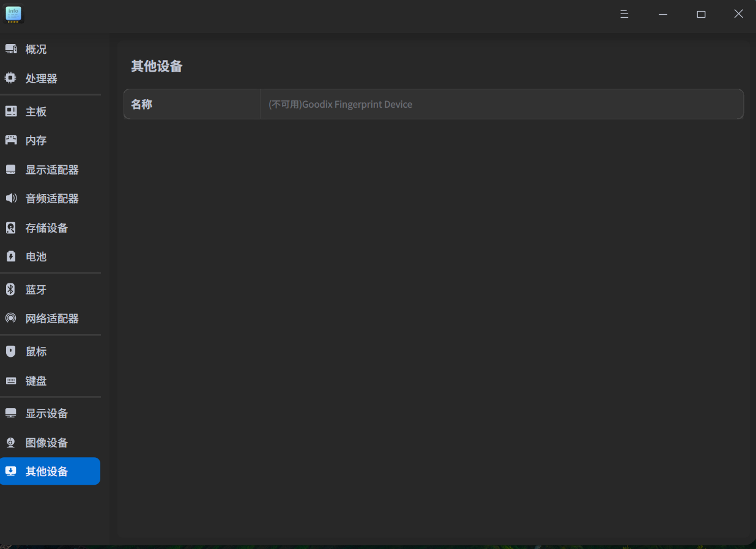Click the 键盘 (Keyboard) icon
The image size is (756, 549).
[x=10, y=380]
